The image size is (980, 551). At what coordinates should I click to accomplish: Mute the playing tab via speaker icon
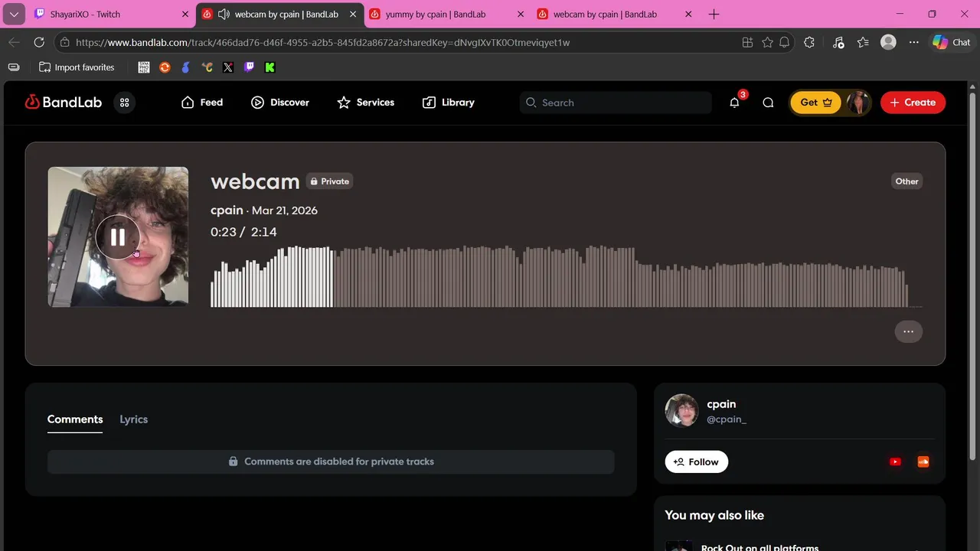coord(224,14)
